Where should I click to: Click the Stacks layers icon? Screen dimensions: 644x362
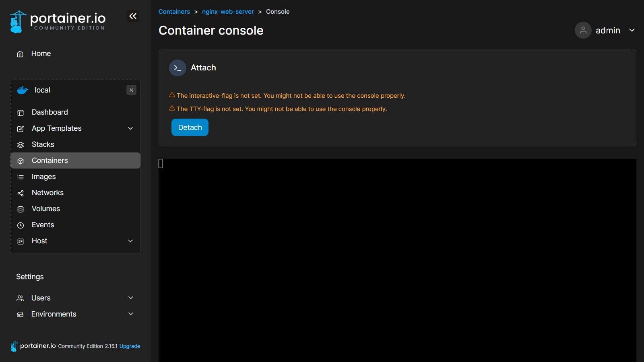[x=21, y=145]
